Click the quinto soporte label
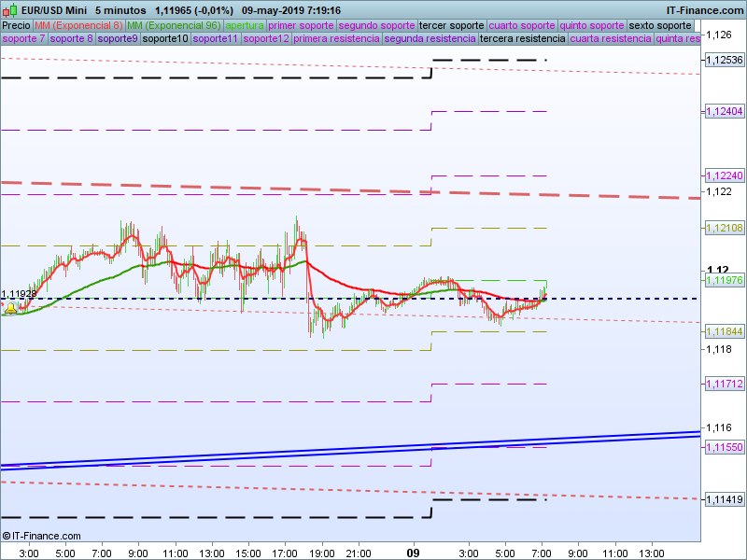Screen dimensions: 747x560 [591, 25]
